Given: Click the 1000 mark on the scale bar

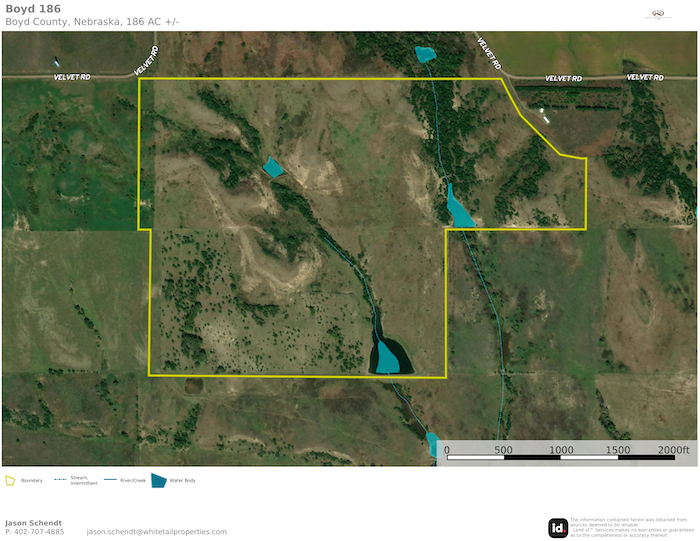Looking at the screenshot, I should [x=561, y=450].
